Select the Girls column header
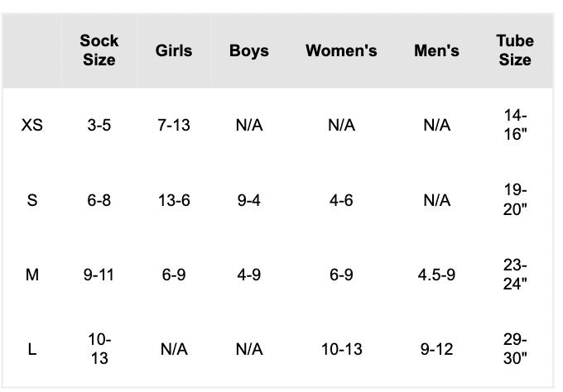The height and width of the screenshot is (392, 563). pyautogui.click(x=174, y=50)
